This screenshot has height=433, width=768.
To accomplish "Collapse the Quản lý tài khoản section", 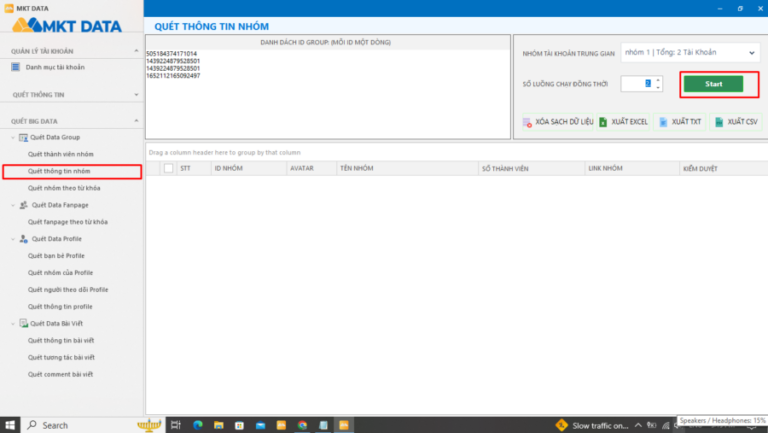I will pyautogui.click(x=136, y=49).
